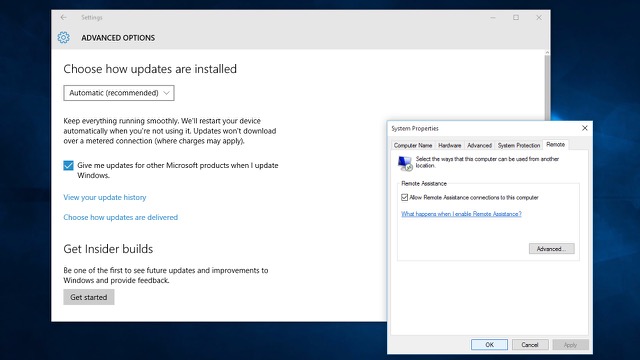Open the Automatic (recommended) install dropdown

[119, 93]
